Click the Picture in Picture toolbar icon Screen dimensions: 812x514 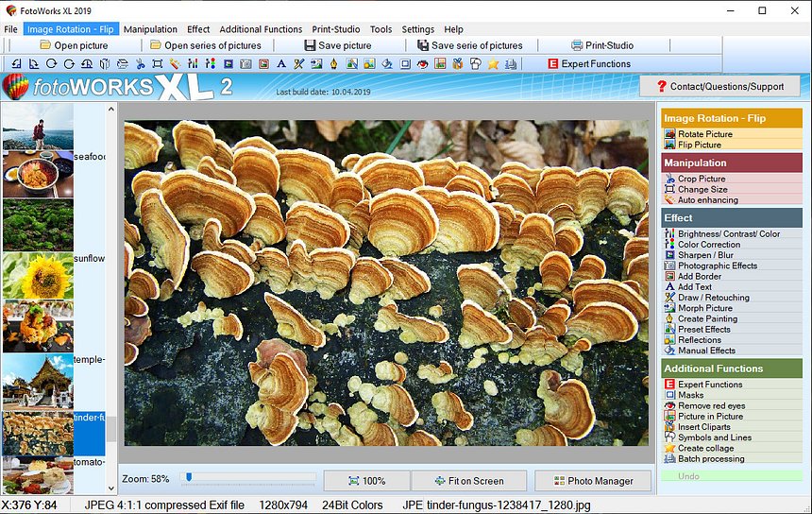[440, 63]
